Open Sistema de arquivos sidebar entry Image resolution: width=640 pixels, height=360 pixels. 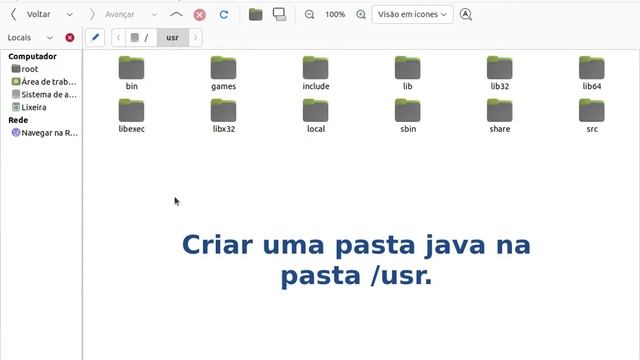point(44,94)
